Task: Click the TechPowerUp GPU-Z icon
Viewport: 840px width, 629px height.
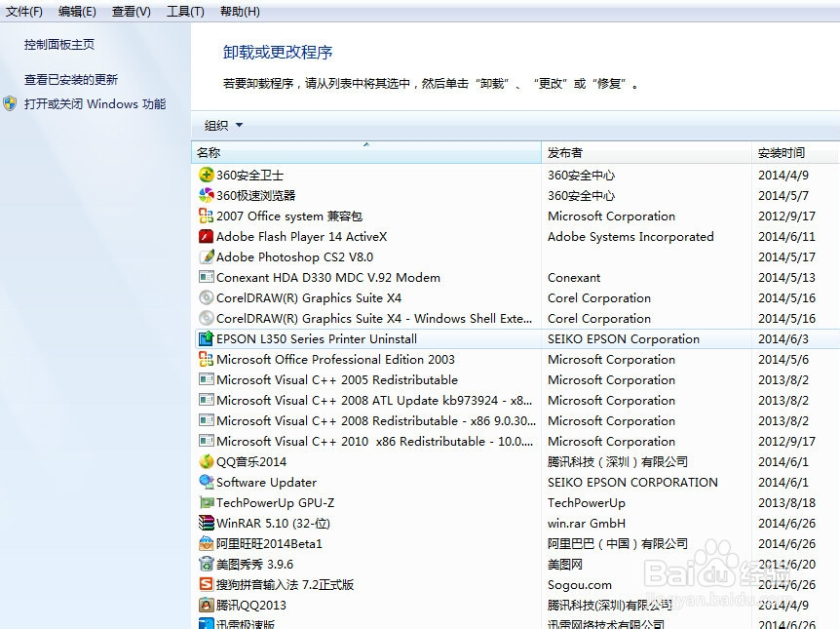Action: pyautogui.click(x=207, y=502)
